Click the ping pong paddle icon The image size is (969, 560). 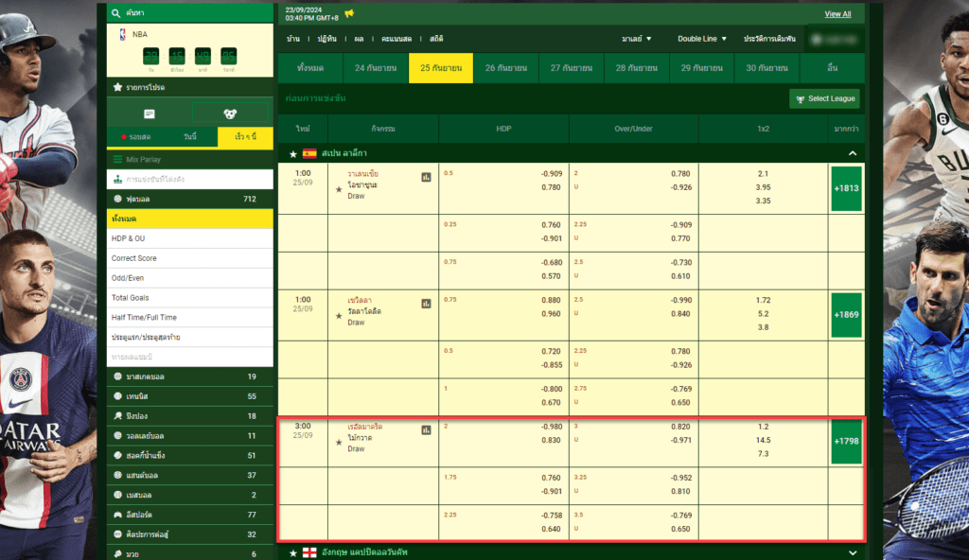[117, 416]
